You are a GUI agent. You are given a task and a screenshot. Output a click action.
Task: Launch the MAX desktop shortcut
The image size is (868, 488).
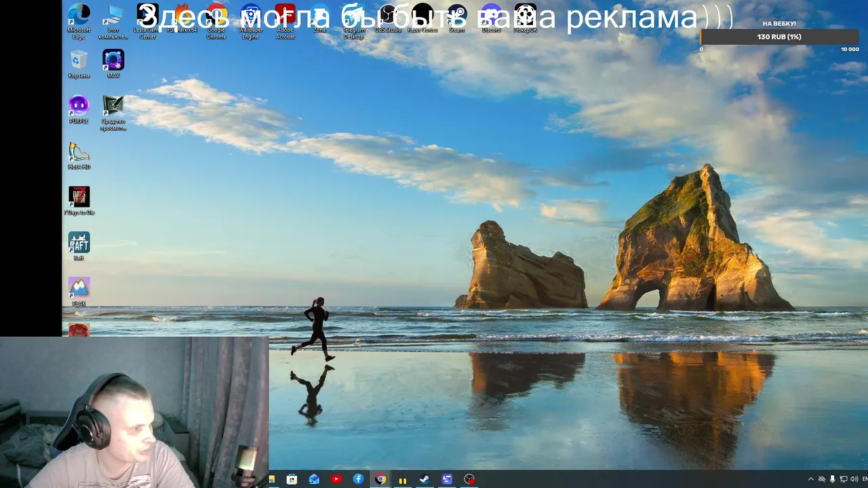113,64
